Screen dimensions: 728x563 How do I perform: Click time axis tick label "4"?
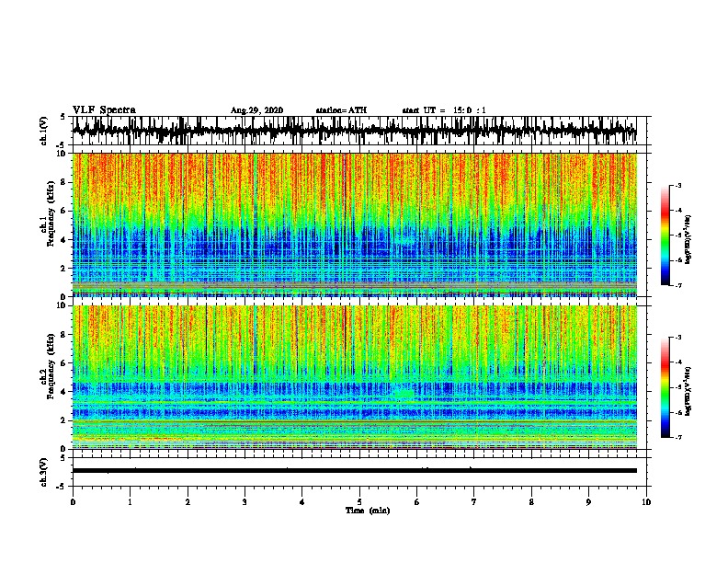302,502
